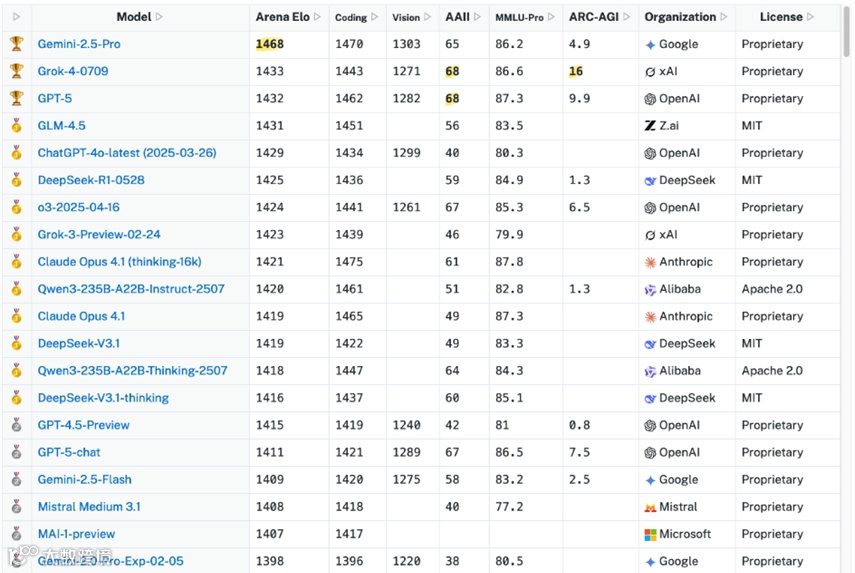The height and width of the screenshot is (573, 855).
Task: Click the sort triangle next to Model header
Action: point(159,17)
